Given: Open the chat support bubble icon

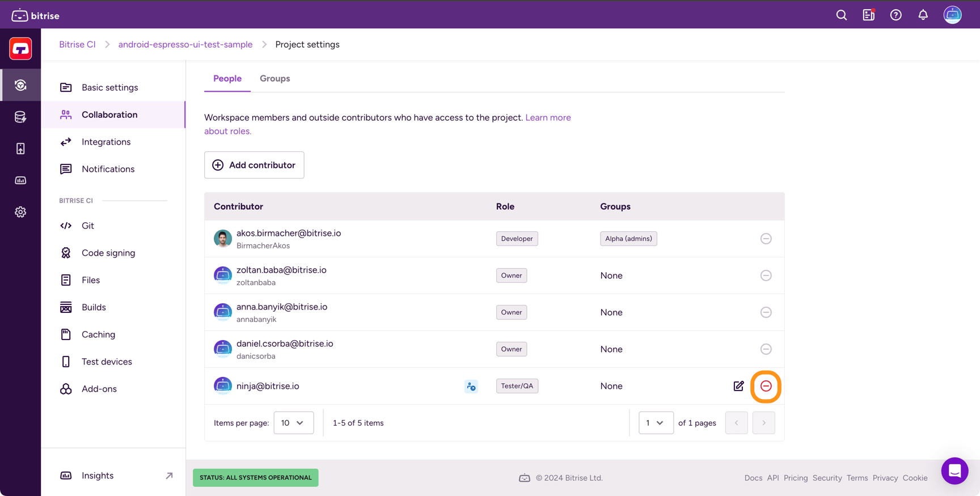Looking at the screenshot, I should point(954,470).
